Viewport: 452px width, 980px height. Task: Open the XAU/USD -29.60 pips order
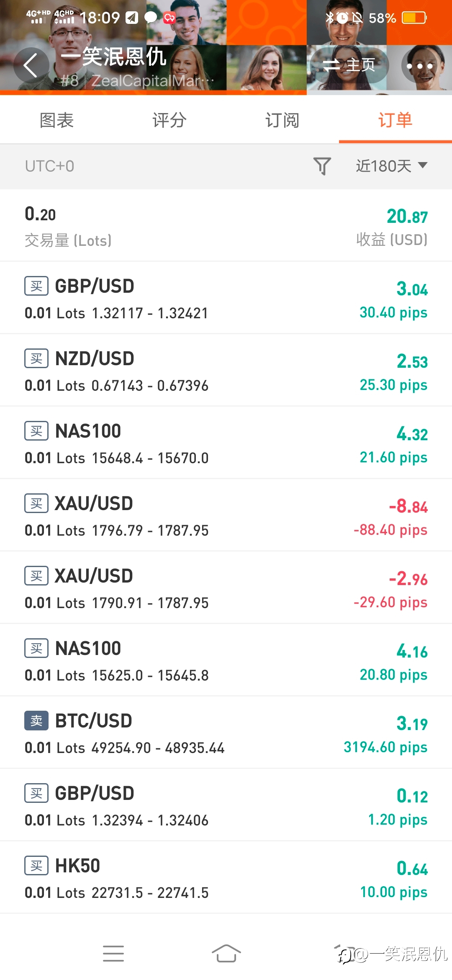[226, 588]
